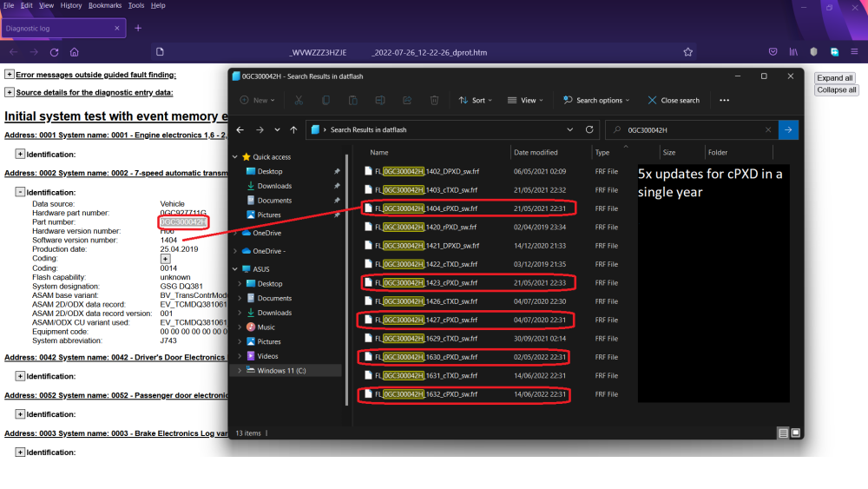This screenshot has width=868, height=489.
Task: Open the File menu in Firefox
Action: point(9,5)
